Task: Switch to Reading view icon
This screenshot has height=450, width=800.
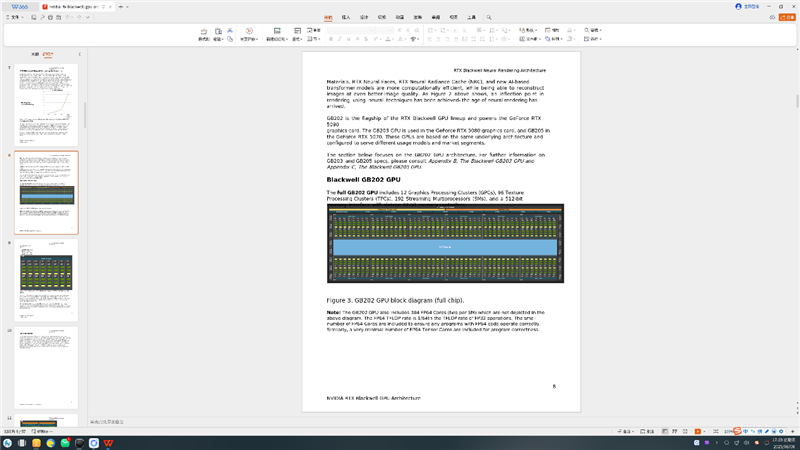Action: tap(685, 432)
